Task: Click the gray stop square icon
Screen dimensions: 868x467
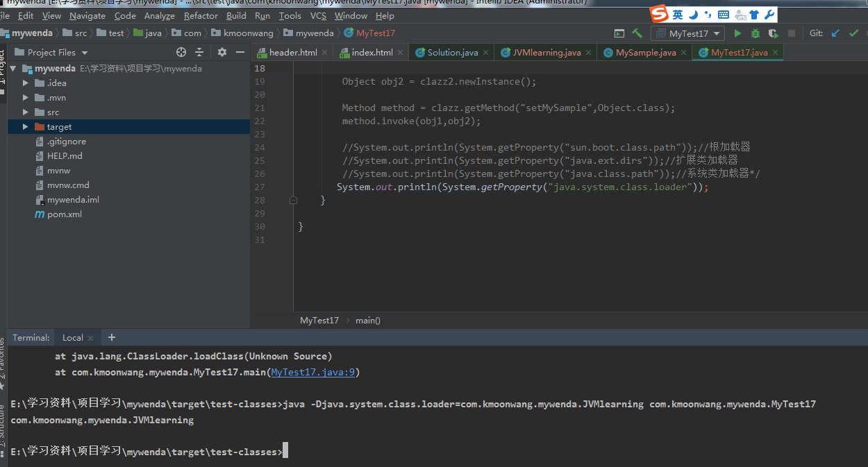Action: [x=792, y=33]
